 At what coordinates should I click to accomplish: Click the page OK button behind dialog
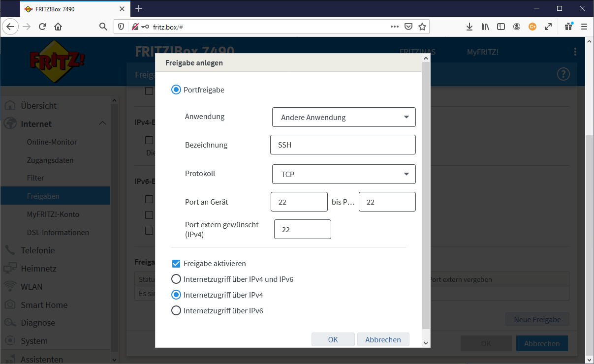[x=486, y=343]
